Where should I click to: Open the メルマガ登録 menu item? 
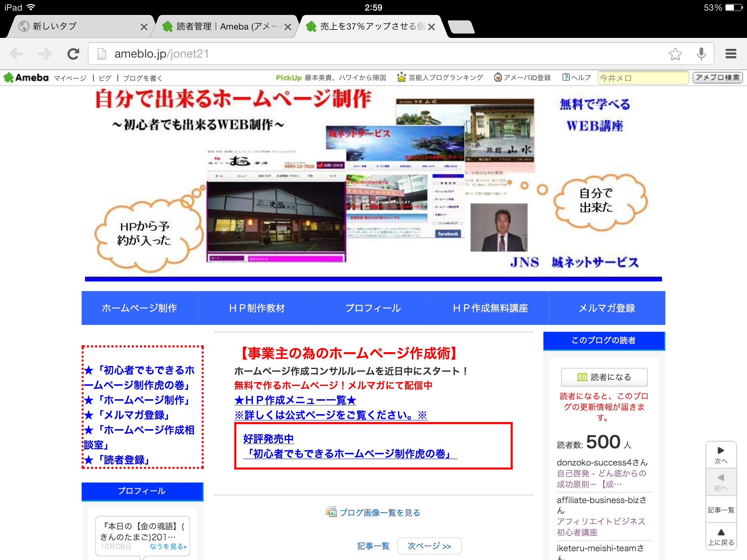pyautogui.click(x=607, y=308)
